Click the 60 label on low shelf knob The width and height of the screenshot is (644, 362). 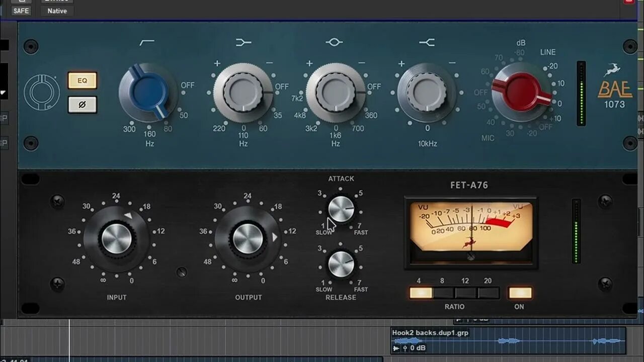tap(263, 129)
